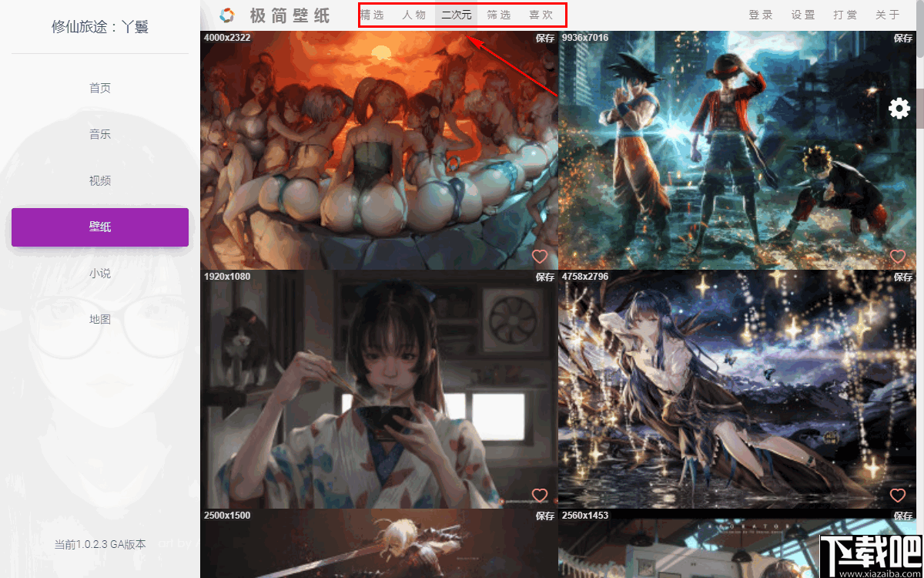Open the 1920x1080 girl eating noodles wallpaper
The width and height of the screenshot is (924, 578).
pos(379,389)
